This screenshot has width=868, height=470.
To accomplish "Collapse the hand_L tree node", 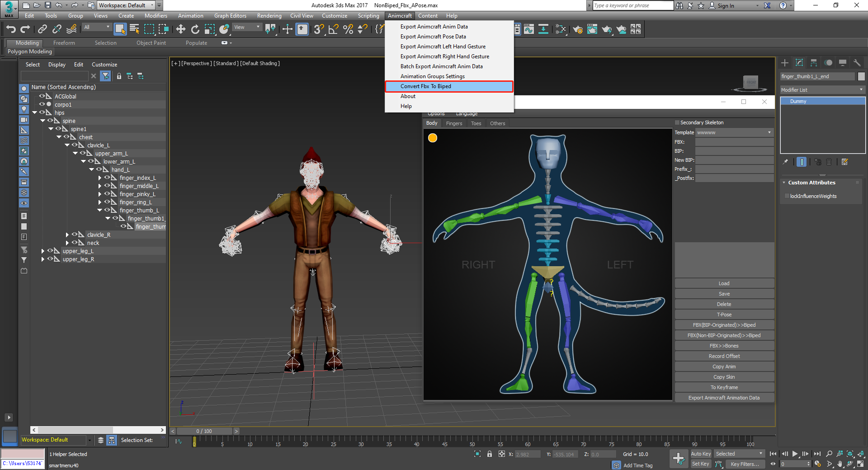I will click(91, 169).
